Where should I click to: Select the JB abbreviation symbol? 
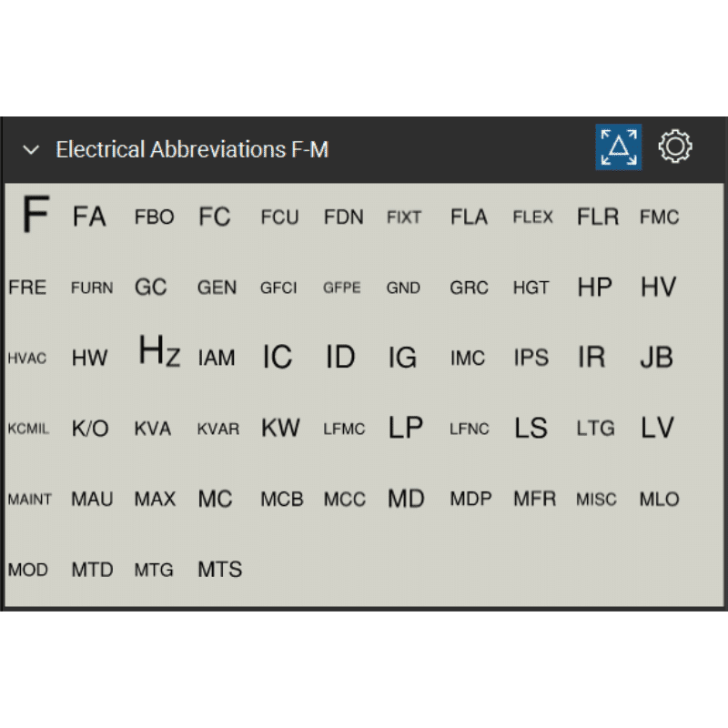coord(656,358)
